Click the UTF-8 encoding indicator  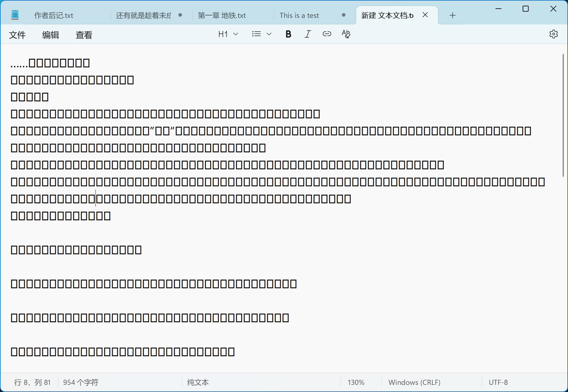[498, 382]
